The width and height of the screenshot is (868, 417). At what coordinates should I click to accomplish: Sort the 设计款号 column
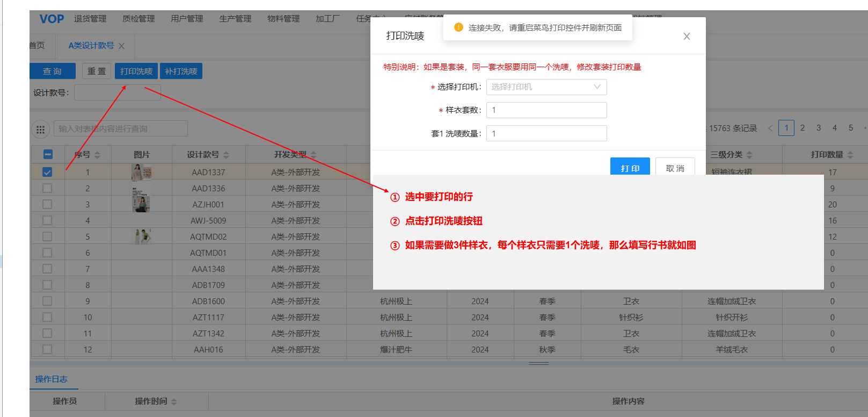click(226, 155)
